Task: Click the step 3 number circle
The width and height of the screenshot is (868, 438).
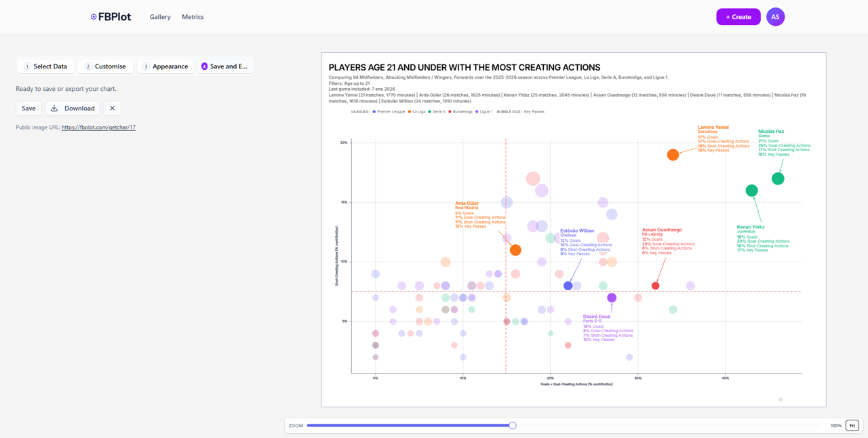Action: (146, 66)
